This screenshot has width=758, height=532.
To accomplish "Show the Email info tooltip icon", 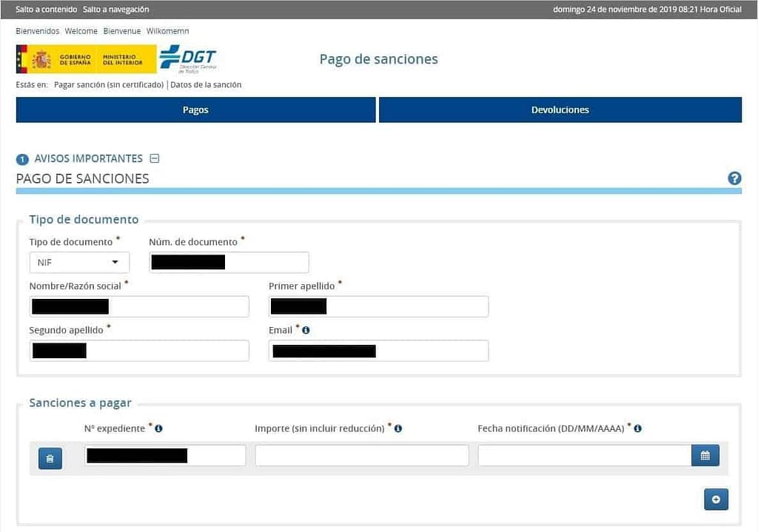I will (306, 330).
